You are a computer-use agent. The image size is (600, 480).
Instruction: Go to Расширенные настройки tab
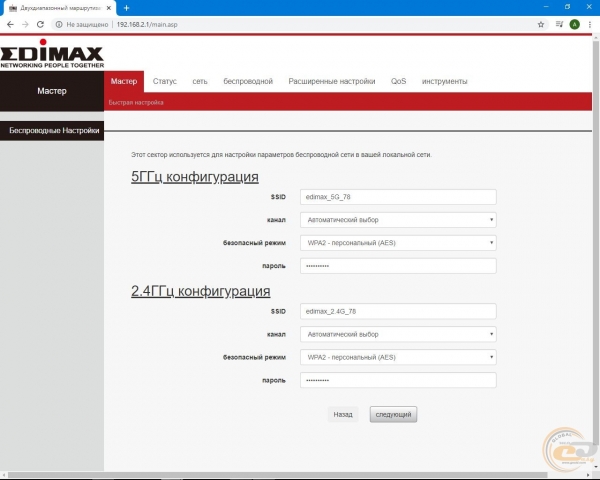[x=332, y=81]
